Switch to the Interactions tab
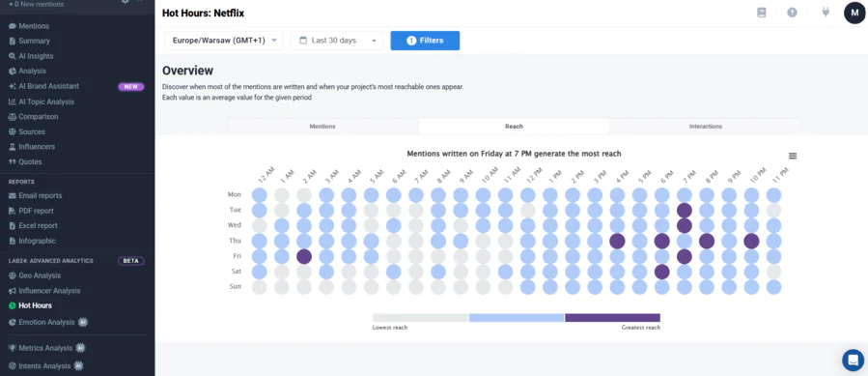 (705, 127)
